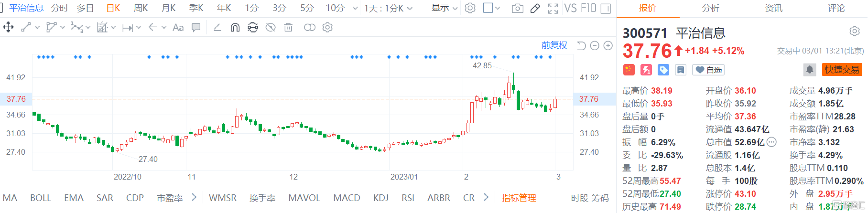The height and width of the screenshot is (213, 868).
Task: Open the 1天:1分K dropdown
Action: (x=388, y=9)
